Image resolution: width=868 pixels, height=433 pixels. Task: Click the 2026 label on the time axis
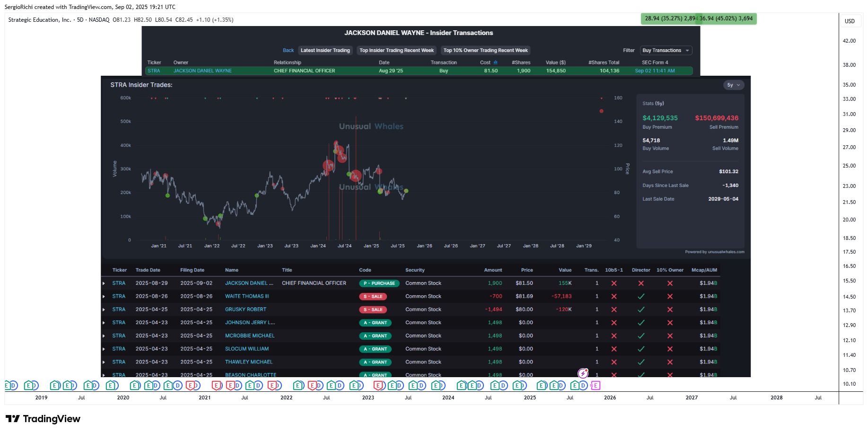[610, 398]
